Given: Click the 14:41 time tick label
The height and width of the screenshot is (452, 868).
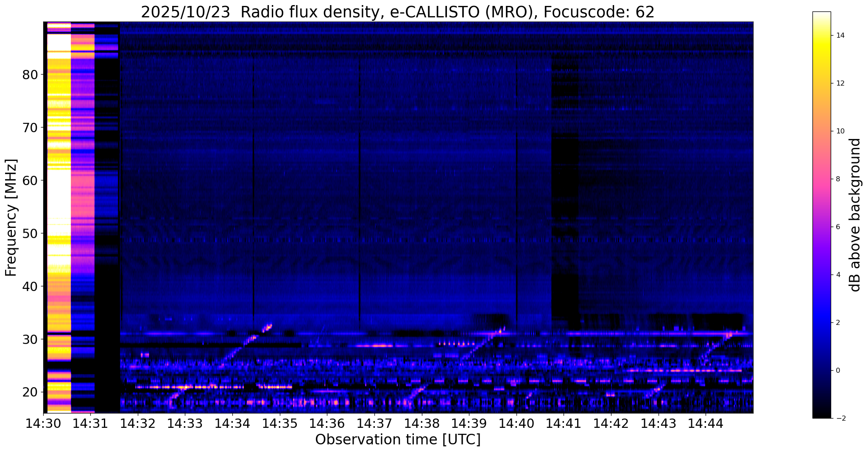Looking at the screenshot, I should 564,423.
